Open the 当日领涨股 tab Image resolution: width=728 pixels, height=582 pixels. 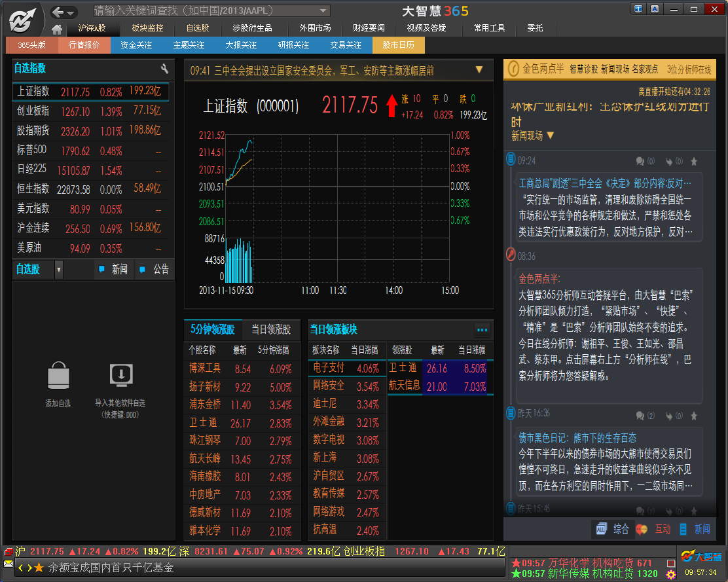(x=270, y=329)
